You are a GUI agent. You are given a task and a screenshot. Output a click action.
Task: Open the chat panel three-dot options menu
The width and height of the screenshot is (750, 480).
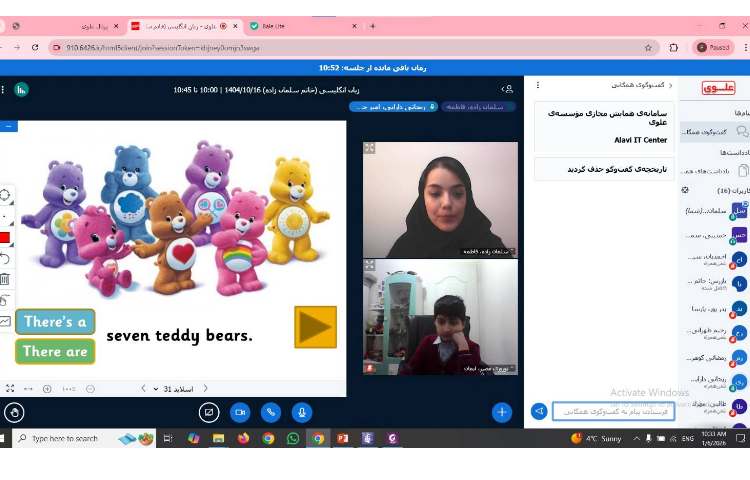pos(538,86)
